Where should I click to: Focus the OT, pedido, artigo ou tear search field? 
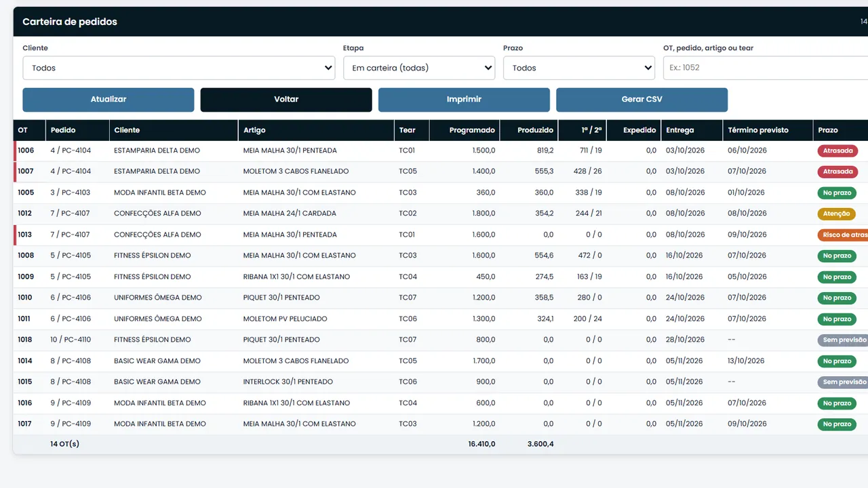[766, 68]
